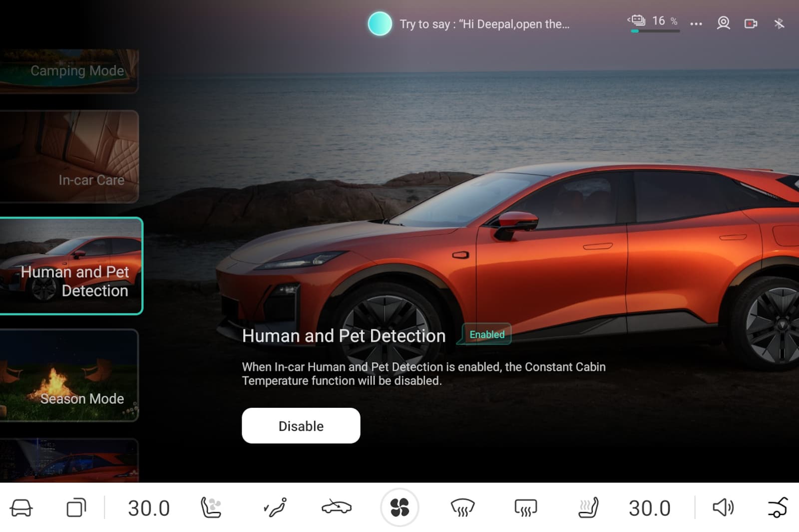The width and height of the screenshot is (799, 532).
Task: Toggle the passenger seat heating
Action: (x=588, y=508)
